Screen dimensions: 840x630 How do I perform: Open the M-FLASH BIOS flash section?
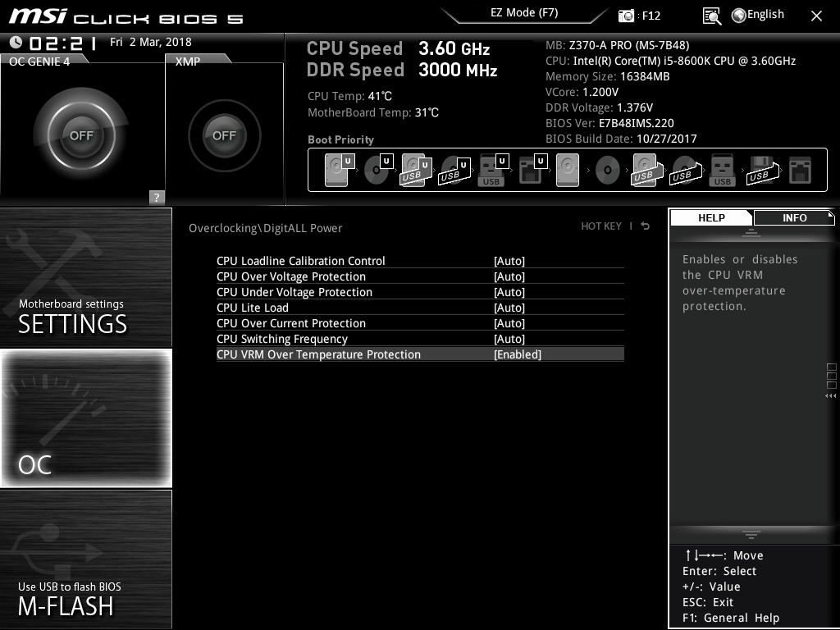point(85,559)
